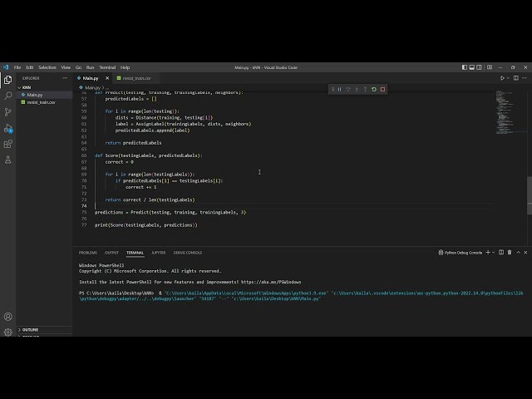Open the Search view in activity bar
Screen dimensions: 532x399
coord(7,96)
